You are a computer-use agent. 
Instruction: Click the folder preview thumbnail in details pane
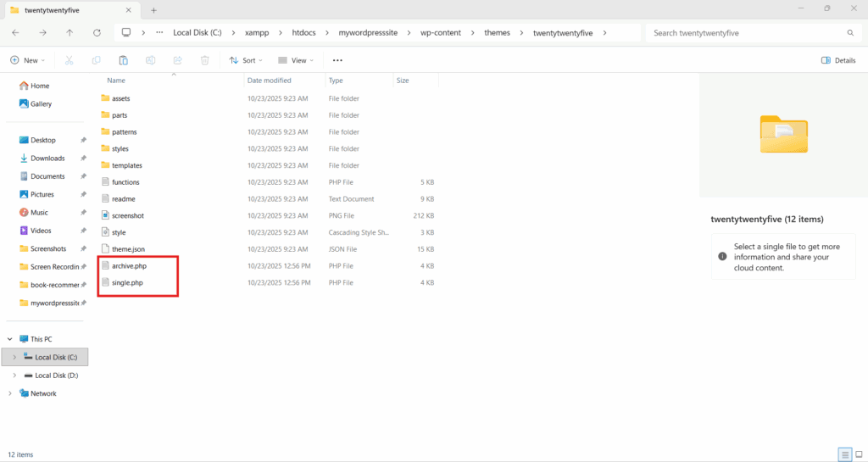[783, 134]
